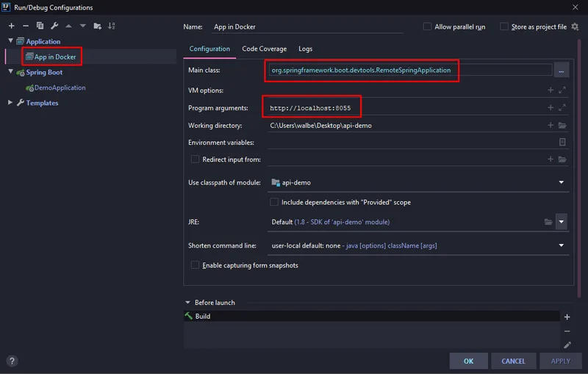Move the configuration down with the arrow icon

pyautogui.click(x=83, y=26)
